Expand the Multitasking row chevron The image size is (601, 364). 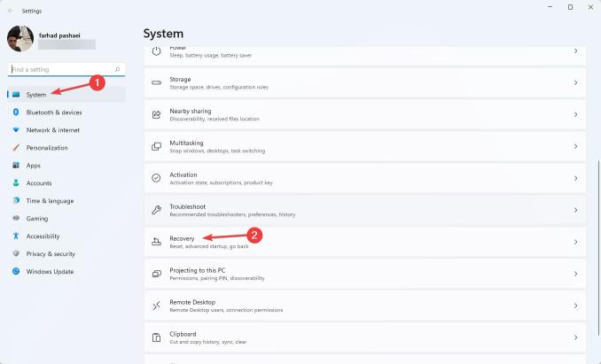pos(575,146)
